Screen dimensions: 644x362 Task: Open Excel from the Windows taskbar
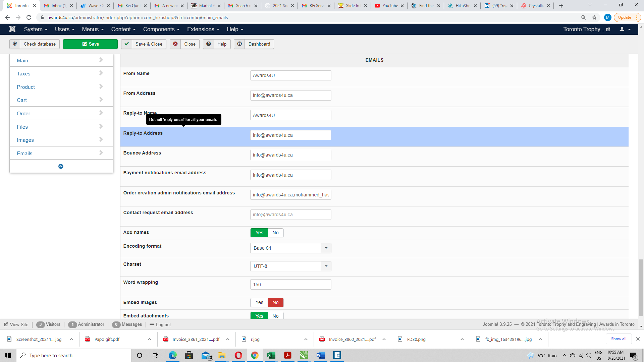(271, 355)
